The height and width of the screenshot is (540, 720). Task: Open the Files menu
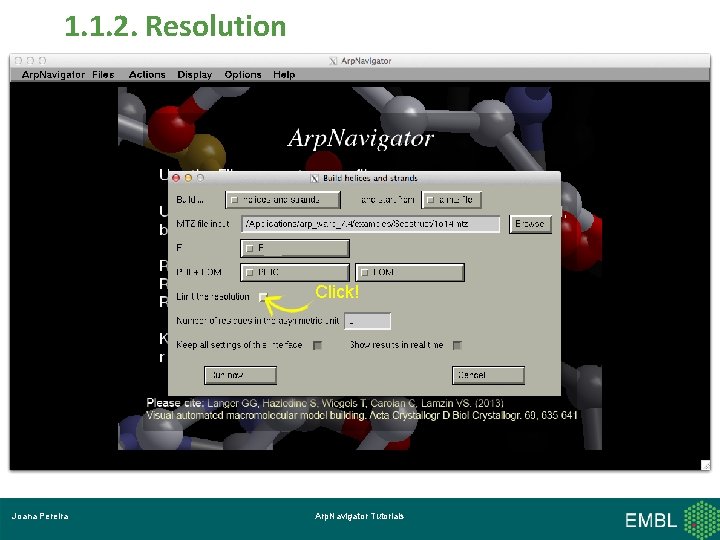pos(103,74)
